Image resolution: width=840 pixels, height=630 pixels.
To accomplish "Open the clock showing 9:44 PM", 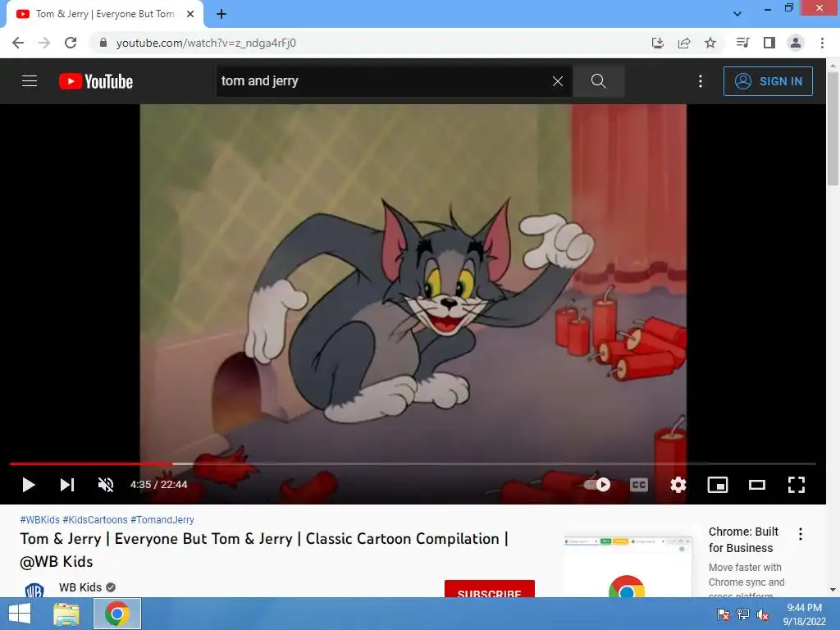I will pos(804,614).
